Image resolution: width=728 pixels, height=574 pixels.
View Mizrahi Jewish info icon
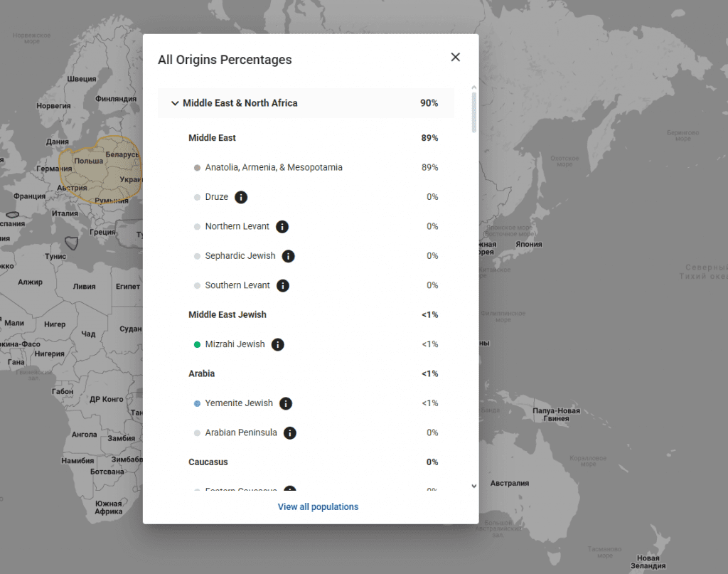[278, 345]
